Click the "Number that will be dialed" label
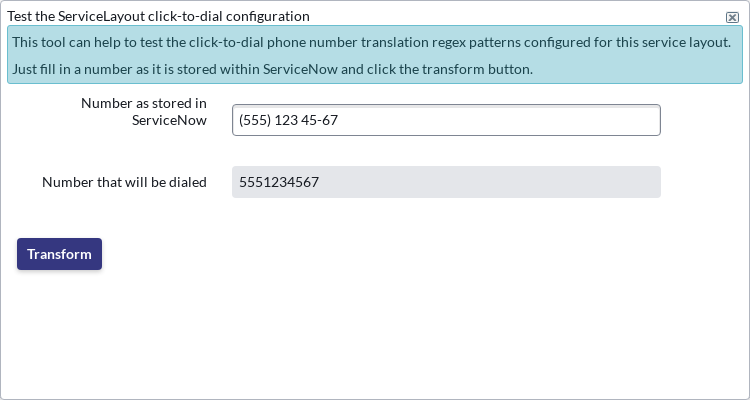 (124, 182)
